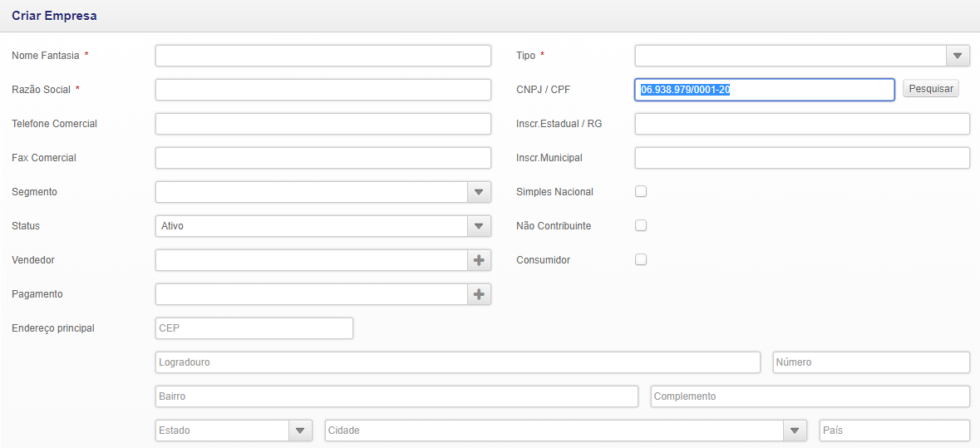The height and width of the screenshot is (448, 980).
Task: Enable the Não Contribuinte checkbox
Action: [641, 225]
